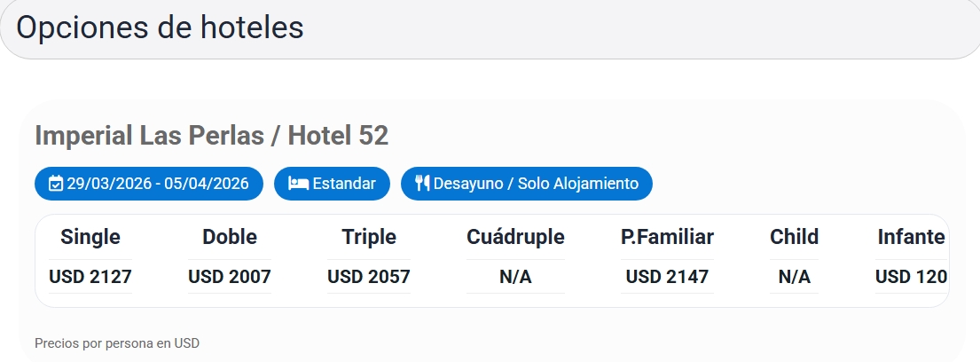Image resolution: width=980 pixels, height=362 pixels.
Task: Click the Imperial Las Perlas / Hotel 52 title
Action: click(211, 136)
